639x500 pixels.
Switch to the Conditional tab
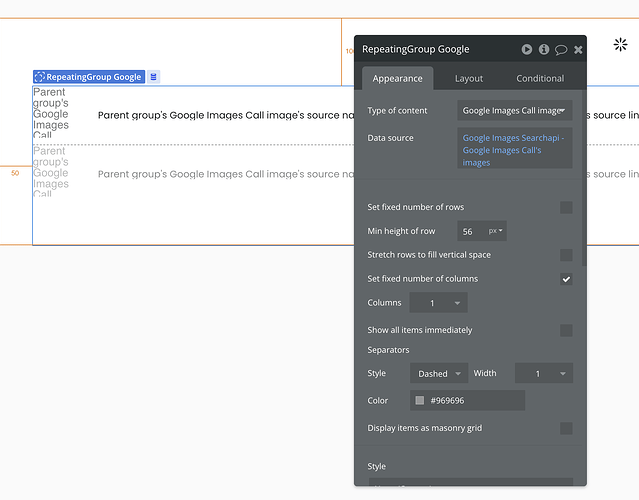point(540,78)
